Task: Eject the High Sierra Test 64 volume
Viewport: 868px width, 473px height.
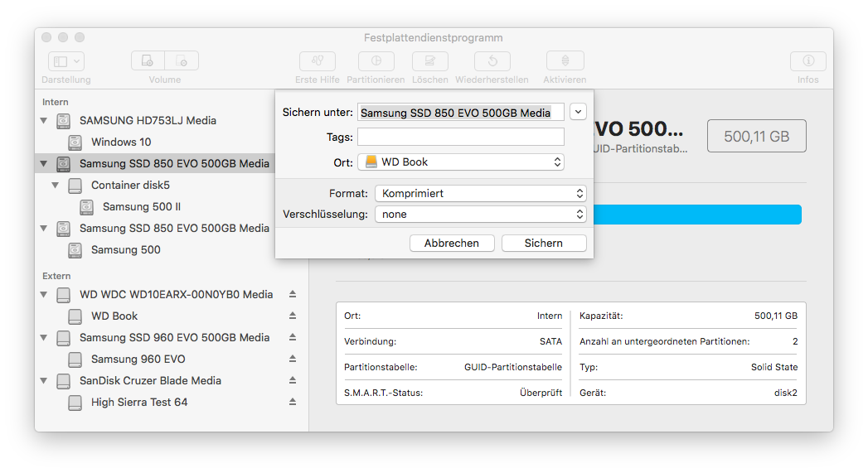Action: tap(293, 403)
